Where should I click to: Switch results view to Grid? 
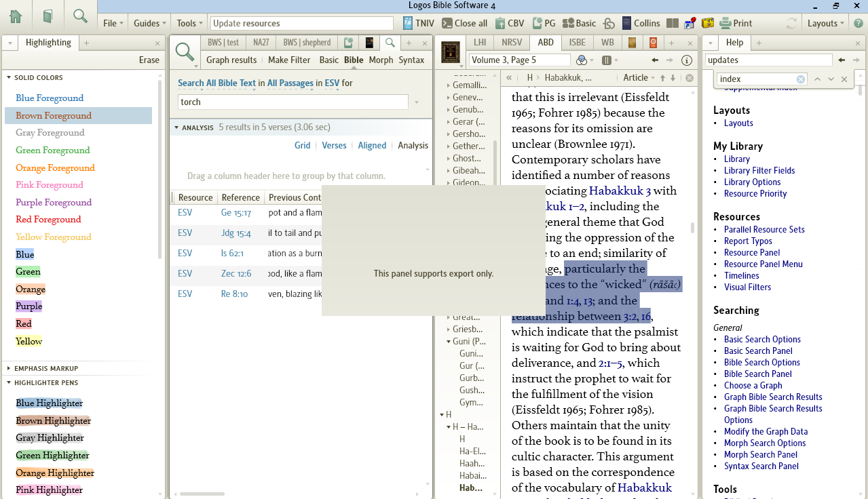point(302,145)
